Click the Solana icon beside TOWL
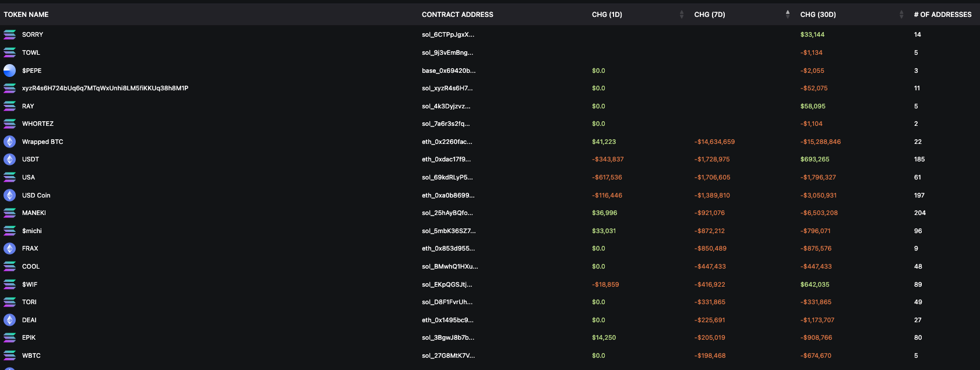 click(10, 52)
